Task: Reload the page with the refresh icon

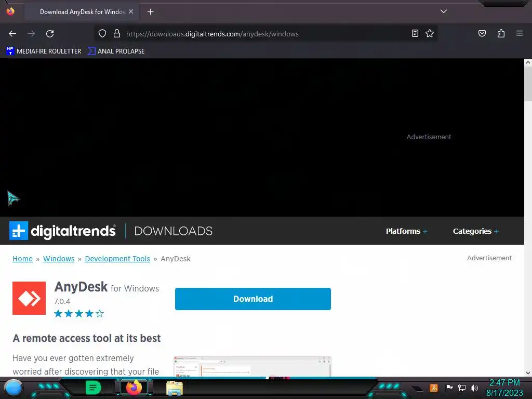Action: pos(50,34)
